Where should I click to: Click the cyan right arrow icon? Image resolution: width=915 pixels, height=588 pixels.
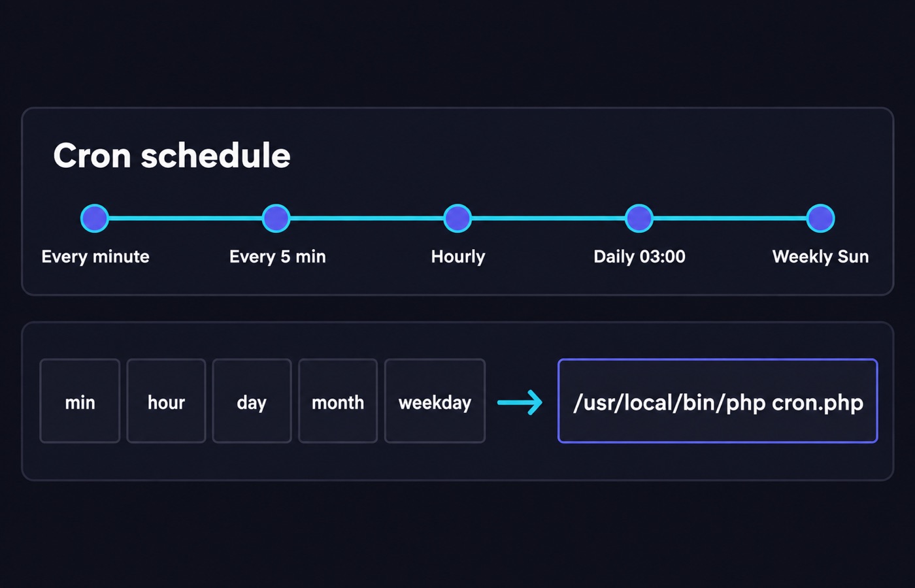[x=520, y=402]
